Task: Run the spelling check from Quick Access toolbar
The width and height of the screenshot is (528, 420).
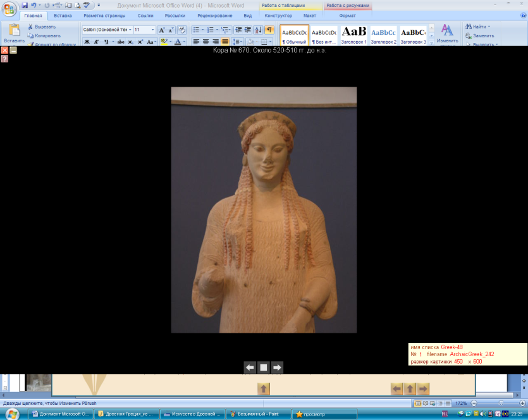Action: click(87, 5)
